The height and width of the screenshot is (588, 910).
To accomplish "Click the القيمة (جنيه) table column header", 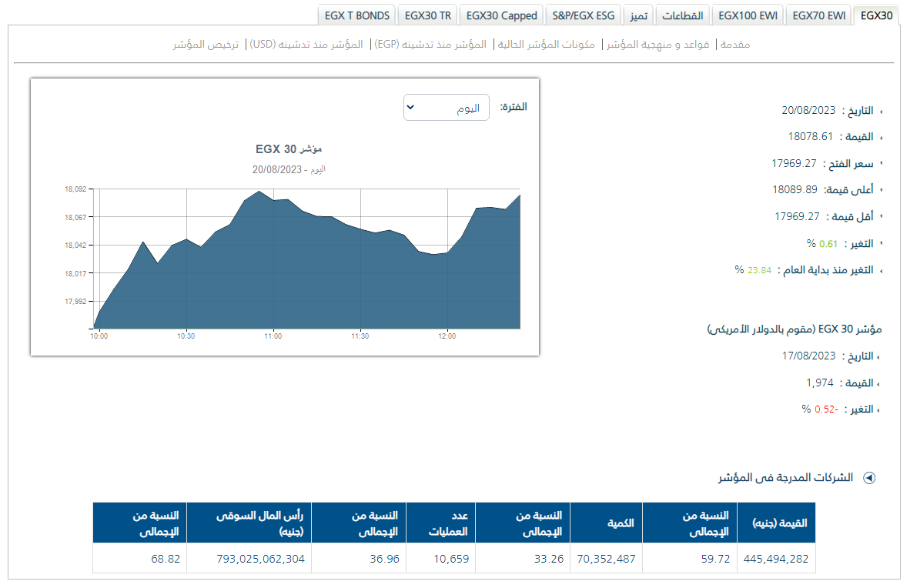I will 776,523.
